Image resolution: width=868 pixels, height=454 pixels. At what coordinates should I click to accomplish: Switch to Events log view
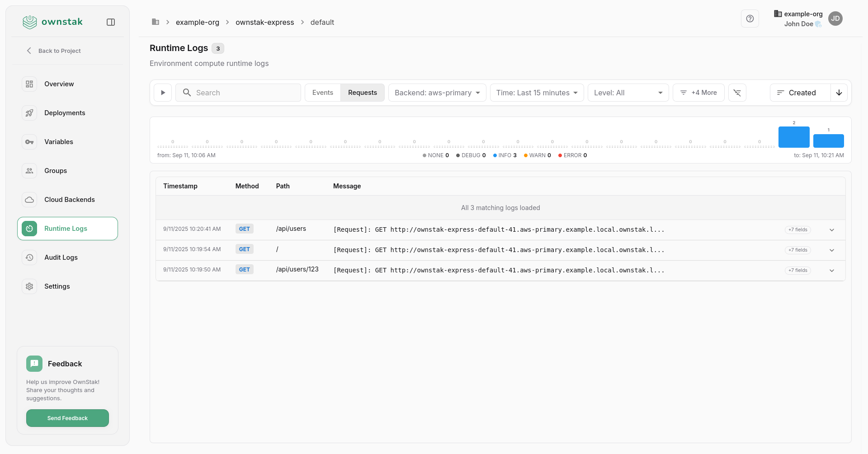click(322, 93)
